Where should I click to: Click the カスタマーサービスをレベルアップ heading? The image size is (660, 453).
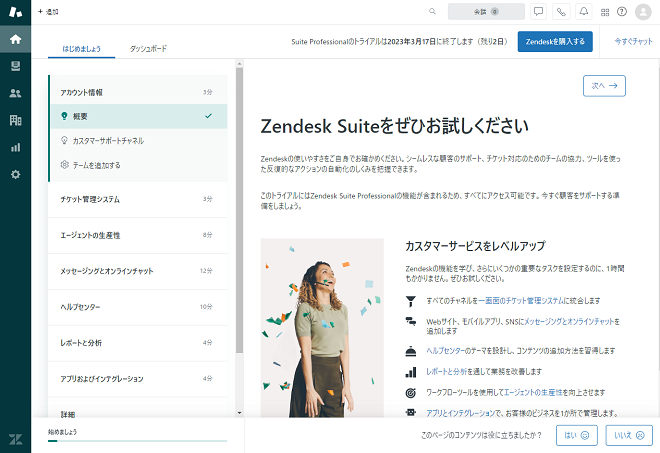475,246
